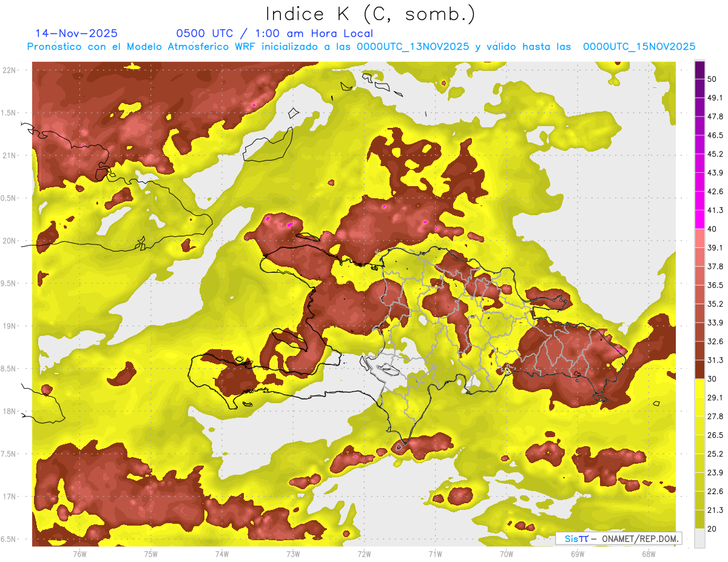Click the '70W' longitude label
The height and width of the screenshot is (562, 728).
tap(506, 554)
